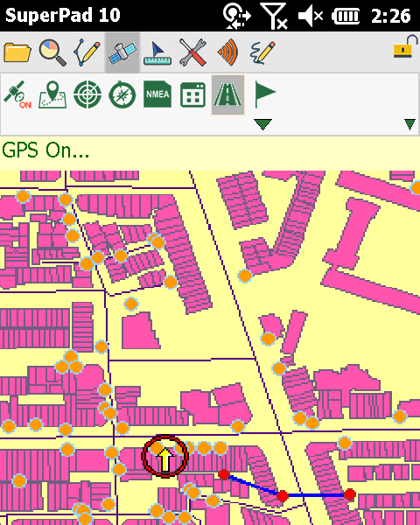Open the green radar target icon
Screen dimensions: 420x525
click(87, 94)
